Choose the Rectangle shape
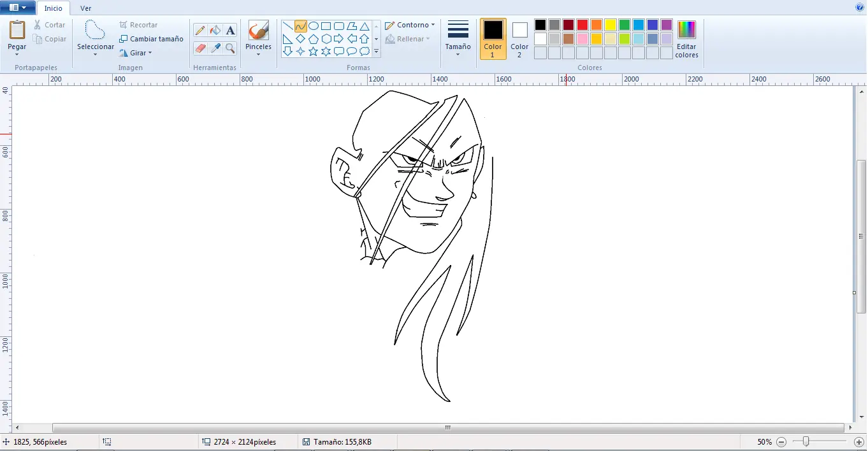The width and height of the screenshot is (868, 451). (326, 26)
